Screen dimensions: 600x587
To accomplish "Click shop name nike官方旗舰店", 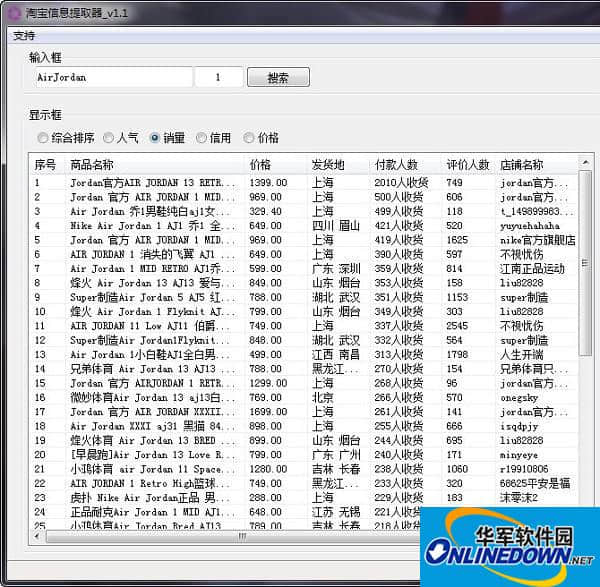I will pyautogui.click(x=538, y=240).
